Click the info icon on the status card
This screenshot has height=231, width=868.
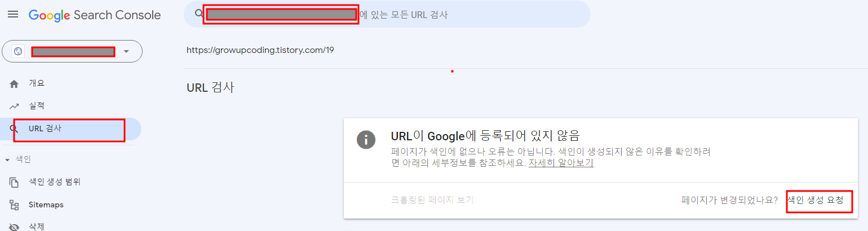(366, 140)
